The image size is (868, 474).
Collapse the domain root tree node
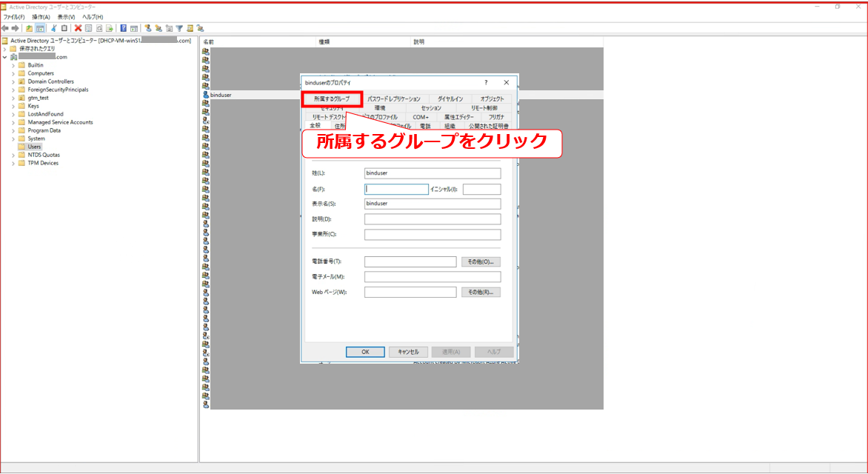pyautogui.click(x=4, y=57)
